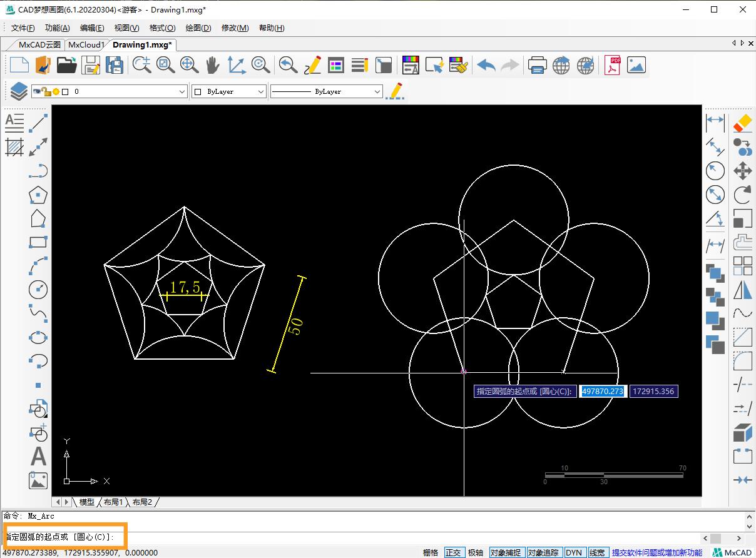756x558 pixels.
Task: Toggle 对象捕捉 object snap
Action: pyautogui.click(x=506, y=552)
